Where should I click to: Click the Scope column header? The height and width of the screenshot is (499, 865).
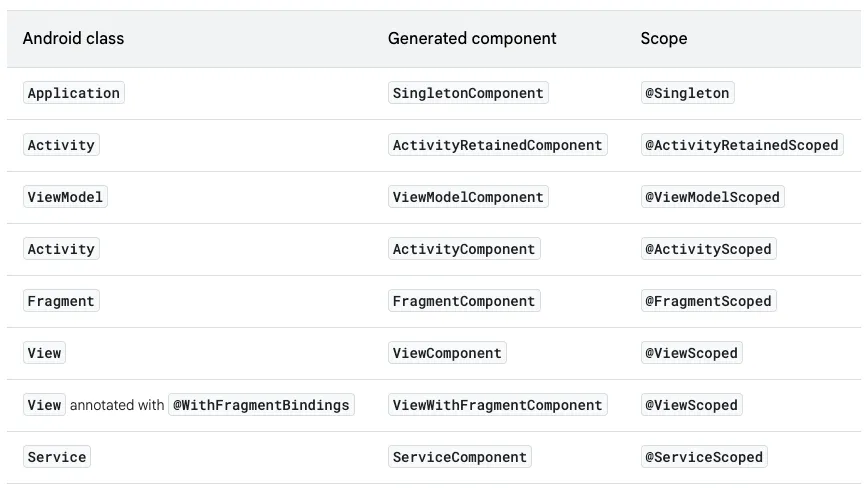pos(663,39)
